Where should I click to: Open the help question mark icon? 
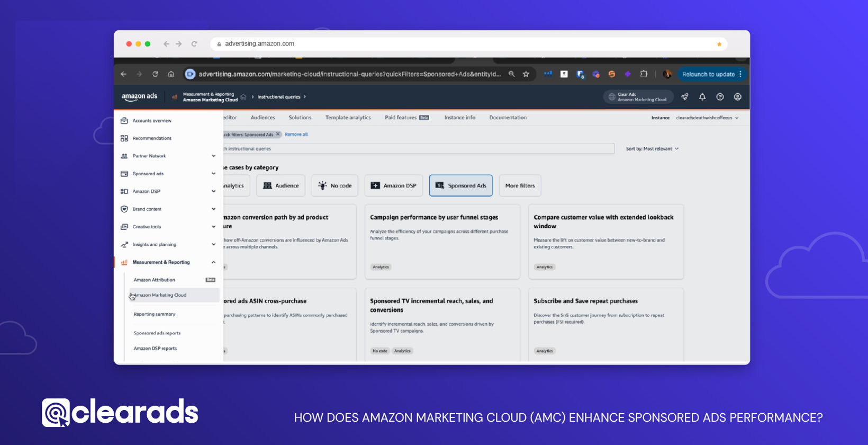click(720, 97)
